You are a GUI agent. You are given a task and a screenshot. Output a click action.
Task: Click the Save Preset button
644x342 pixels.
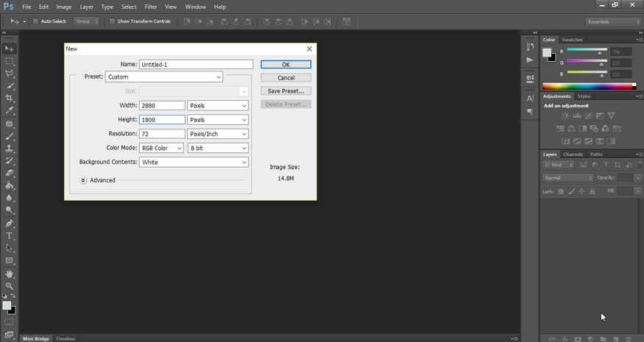click(x=286, y=91)
